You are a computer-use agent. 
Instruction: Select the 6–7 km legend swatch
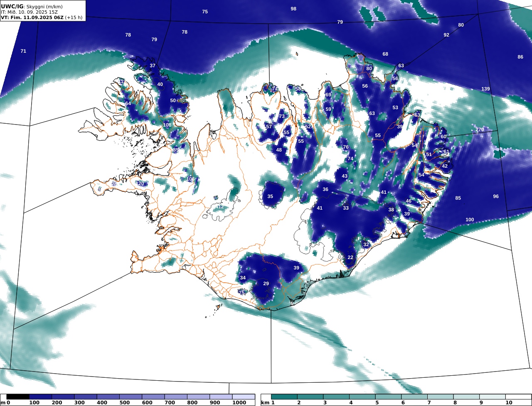414,397
